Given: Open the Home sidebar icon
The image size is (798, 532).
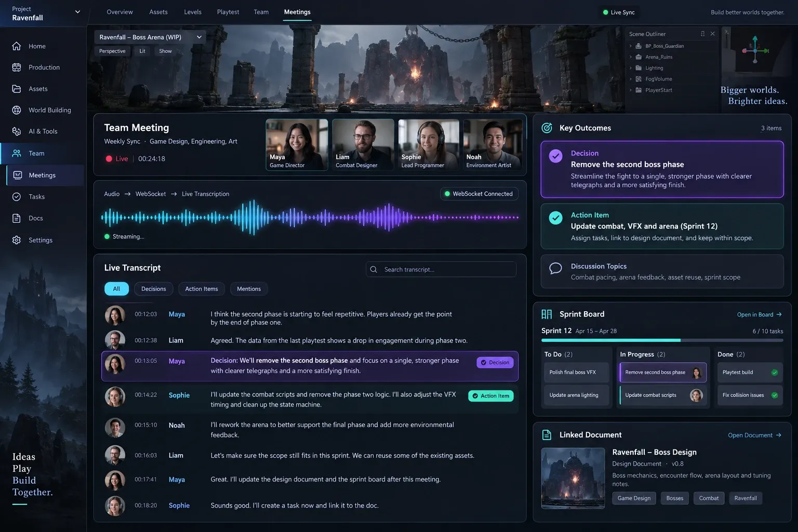Looking at the screenshot, I should coord(17,46).
